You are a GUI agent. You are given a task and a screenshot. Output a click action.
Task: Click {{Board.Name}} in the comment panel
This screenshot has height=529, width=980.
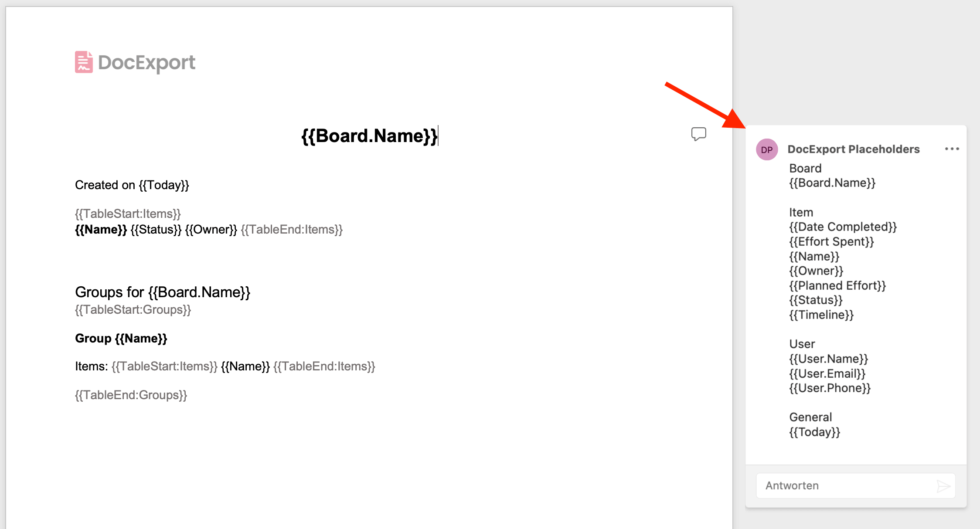click(832, 183)
